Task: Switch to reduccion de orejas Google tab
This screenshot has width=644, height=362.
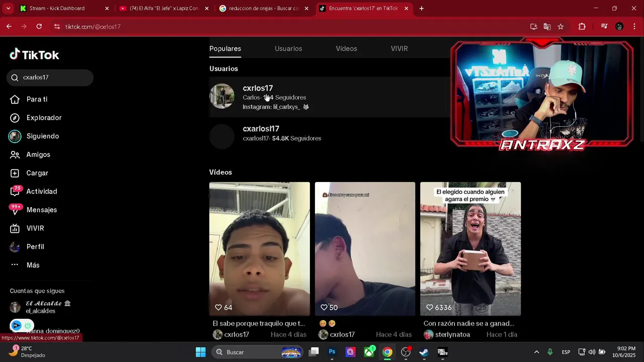Action: (264, 9)
